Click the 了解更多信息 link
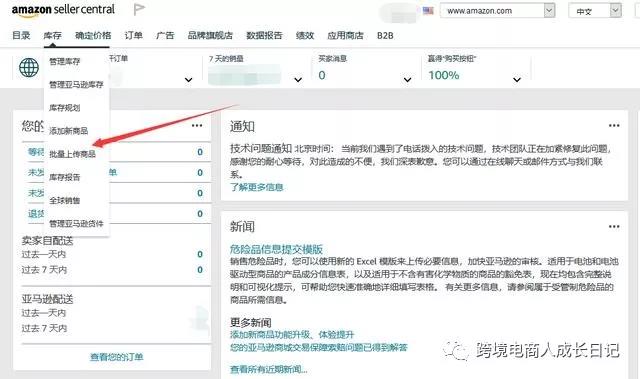The height and width of the screenshot is (379, 640). tap(257, 187)
